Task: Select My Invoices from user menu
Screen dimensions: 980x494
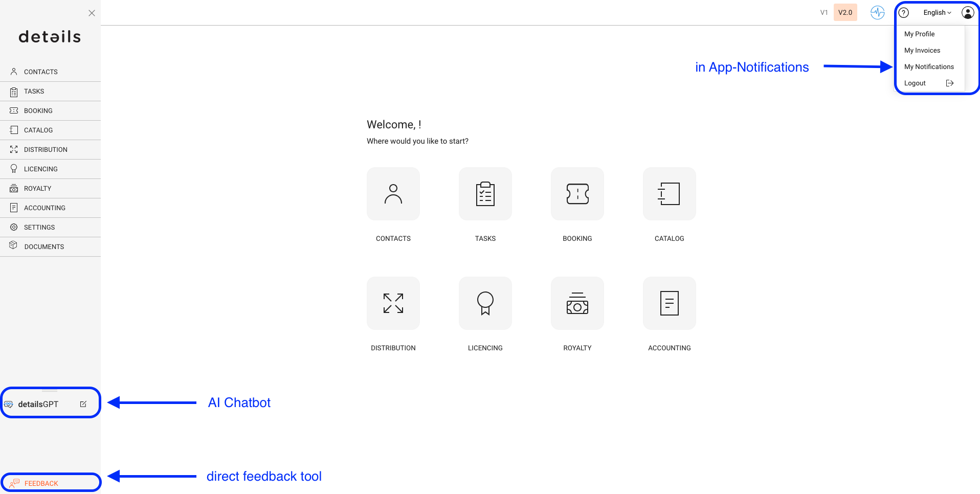Action: click(x=922, y=50)
